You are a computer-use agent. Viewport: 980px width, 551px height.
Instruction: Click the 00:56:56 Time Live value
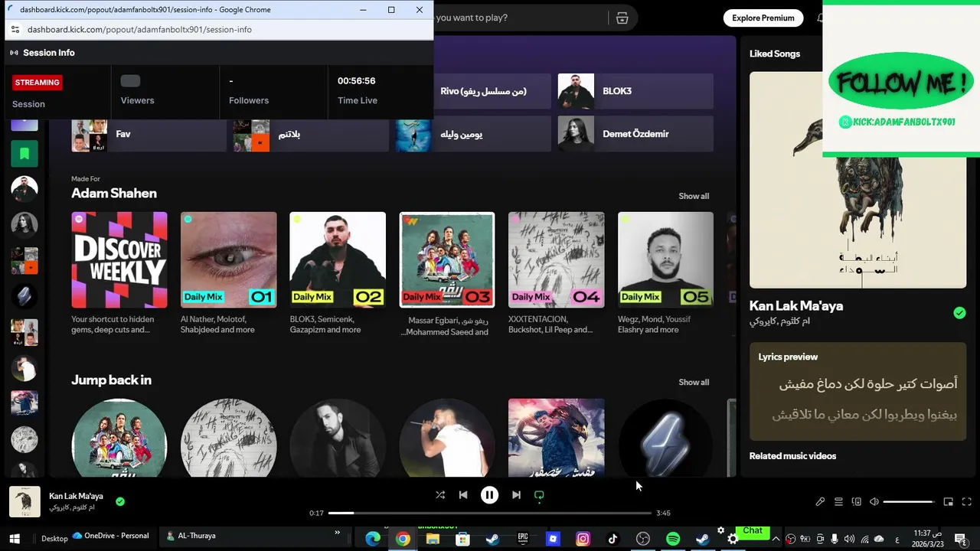357,81
